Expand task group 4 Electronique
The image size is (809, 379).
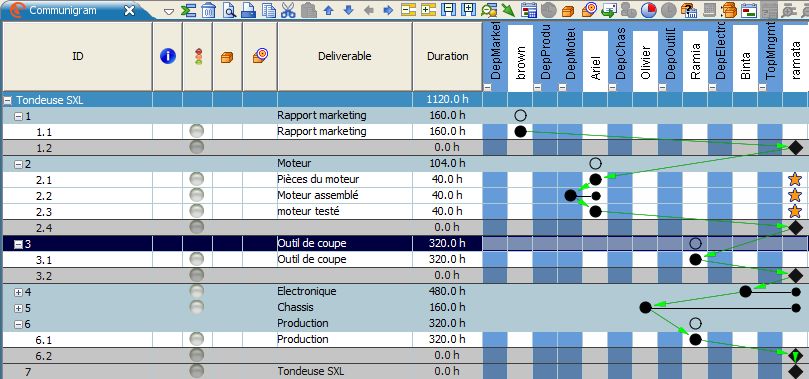pyautogui.click(x=19, y=292)
